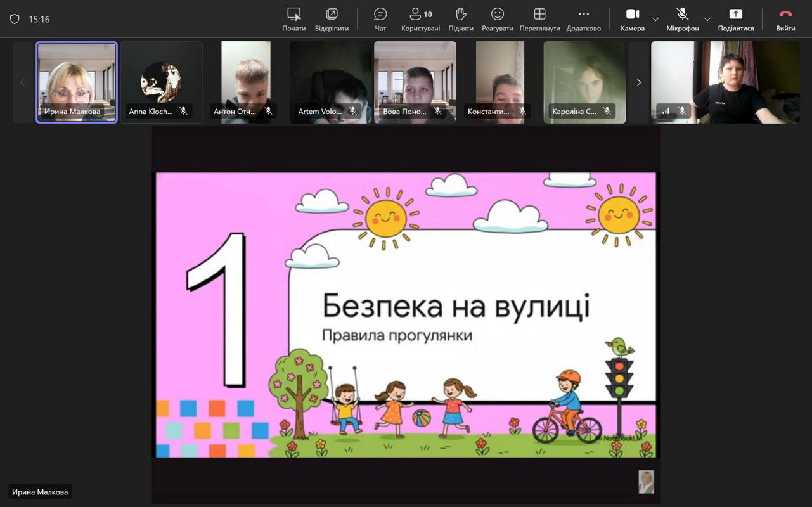812x507 pixels.
Task: Open the Переглянути view menu
Action: click(x=539, y=19)
